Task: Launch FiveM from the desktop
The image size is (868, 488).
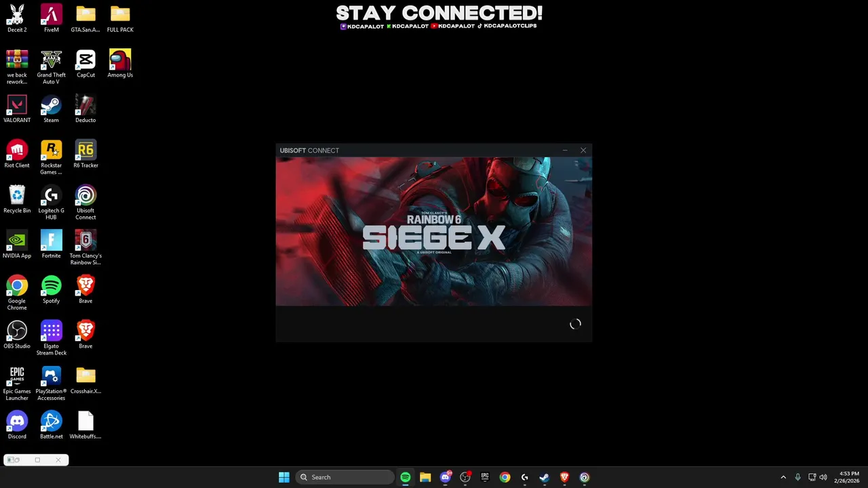Action: click(x=52, y=18)
